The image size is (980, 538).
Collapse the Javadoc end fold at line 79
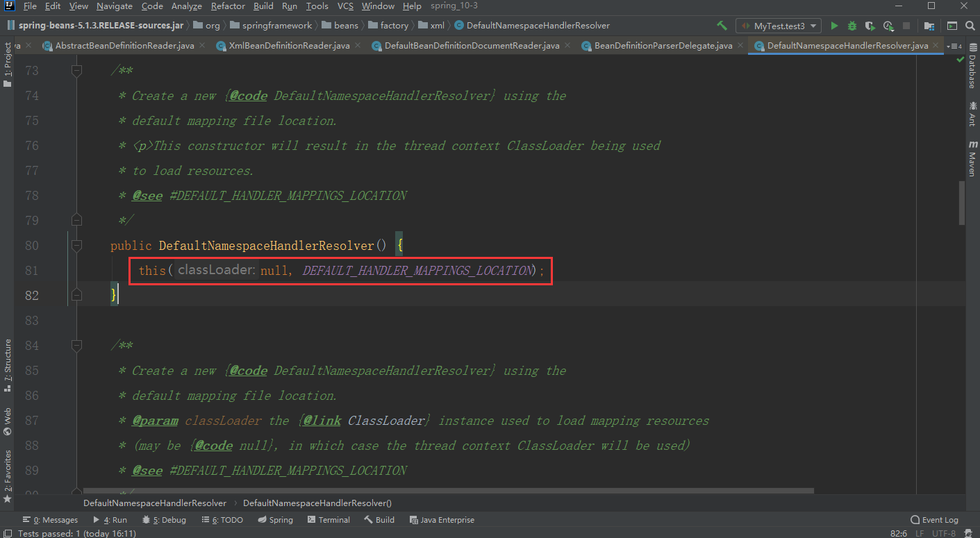coord(76,221)
